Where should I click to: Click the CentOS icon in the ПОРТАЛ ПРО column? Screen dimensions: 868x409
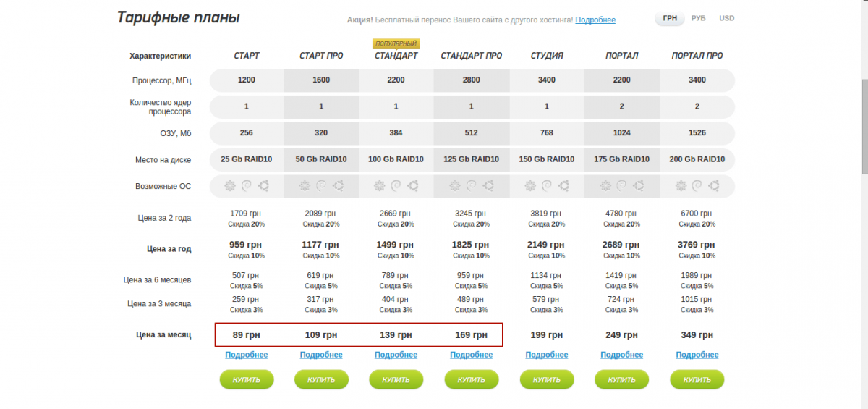coord(681,186)
